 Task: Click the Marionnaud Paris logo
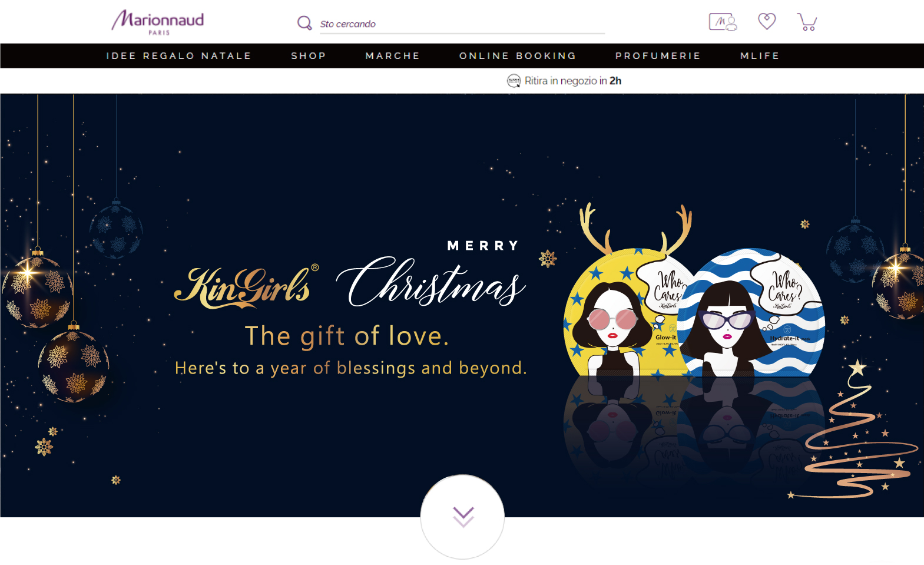coord(158,22)
